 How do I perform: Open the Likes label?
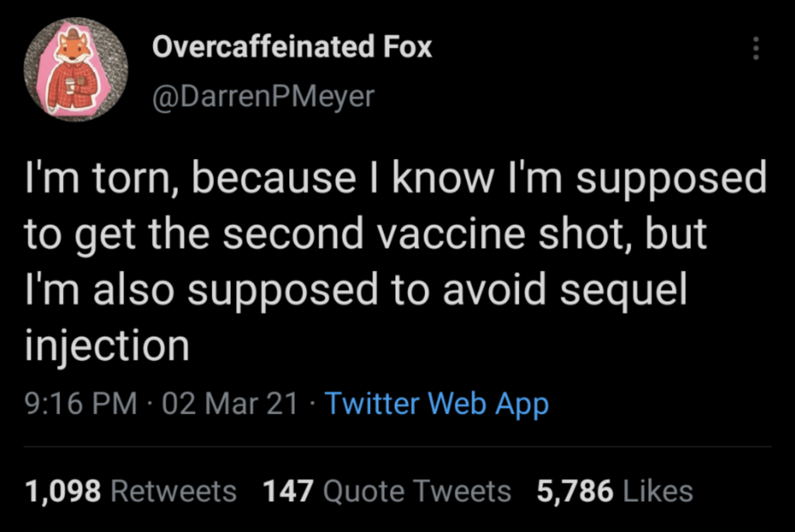(x=657, y=491)
